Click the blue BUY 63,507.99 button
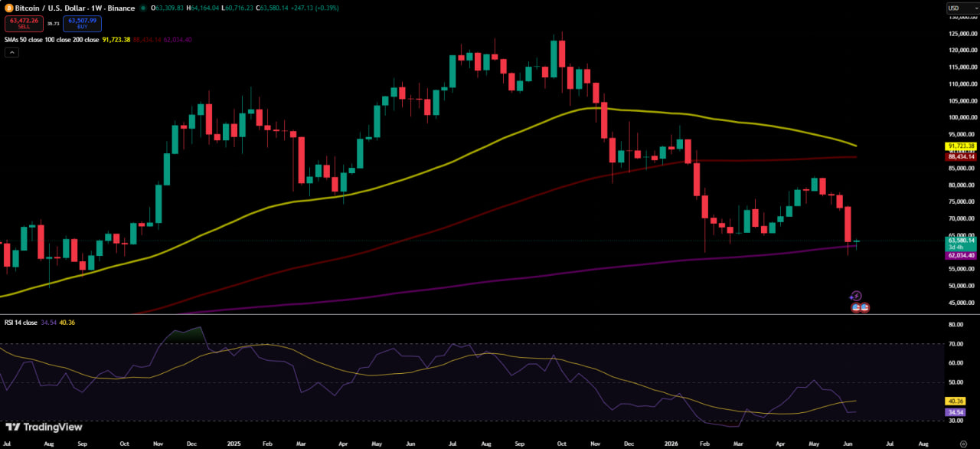 click(82, 23)
